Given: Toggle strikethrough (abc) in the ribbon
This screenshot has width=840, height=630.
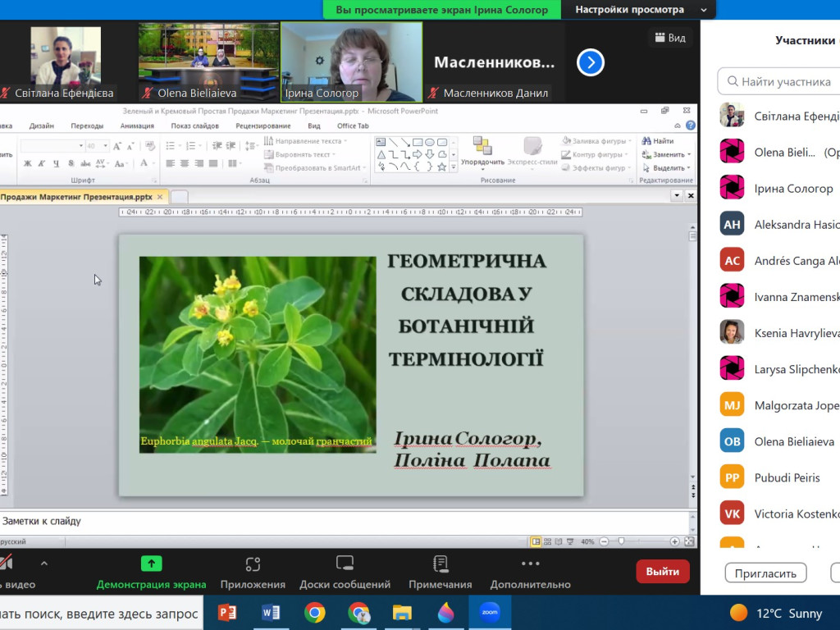Looking at the screenshot, I should (x=85, y=163).
